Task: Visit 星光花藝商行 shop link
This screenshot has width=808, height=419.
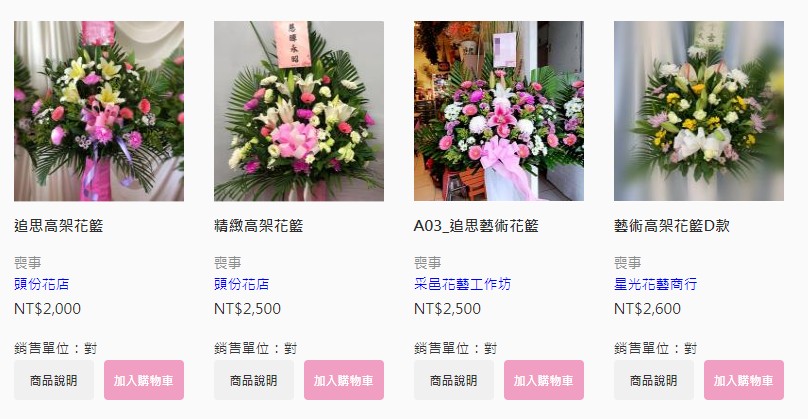Action: [x=655, y=284]
